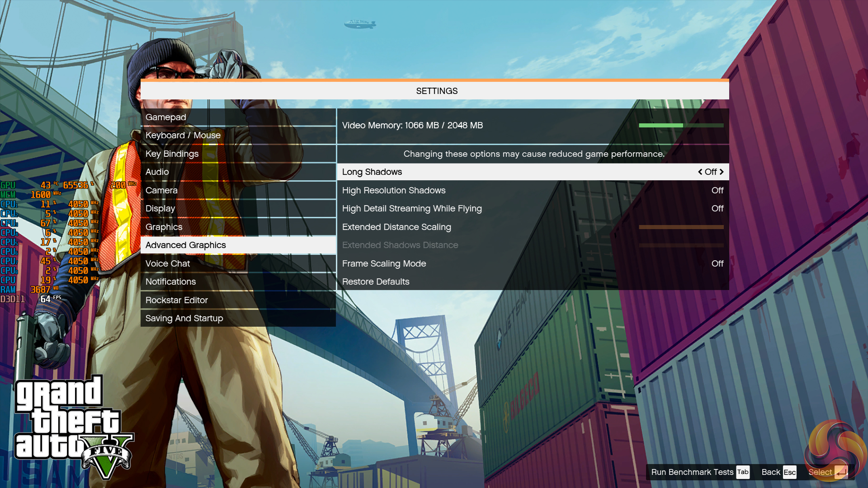Adjust the Extended Distance Scaling slider
Screen dimensions: 868x488
(681, 227)
